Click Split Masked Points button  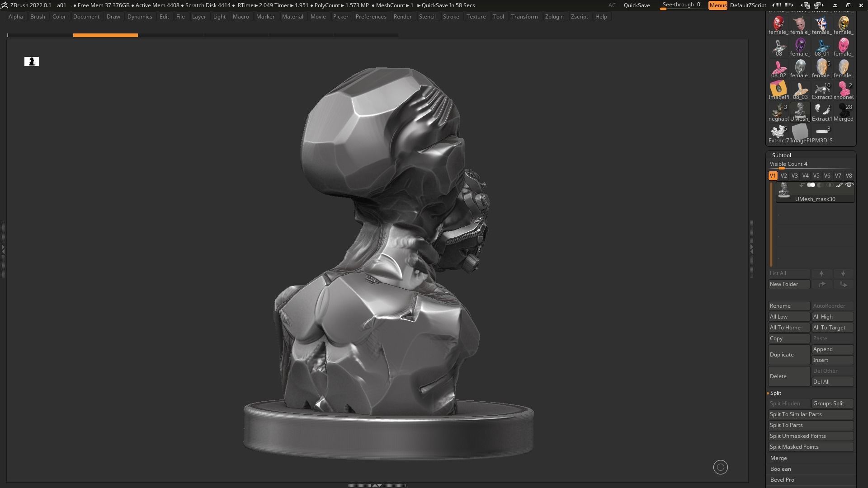pyautogui.click(x=811, y=447)
